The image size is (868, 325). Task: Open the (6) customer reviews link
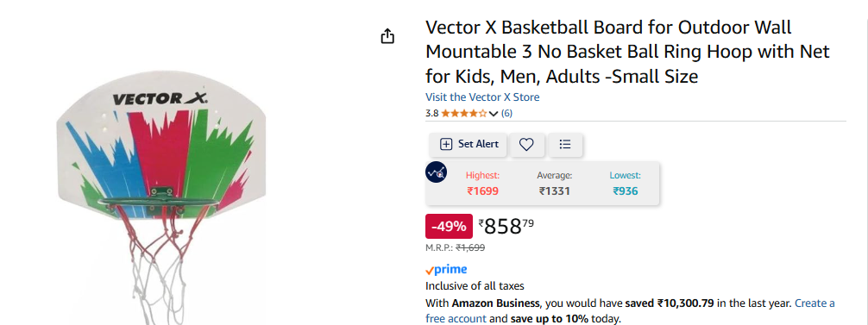506,113
